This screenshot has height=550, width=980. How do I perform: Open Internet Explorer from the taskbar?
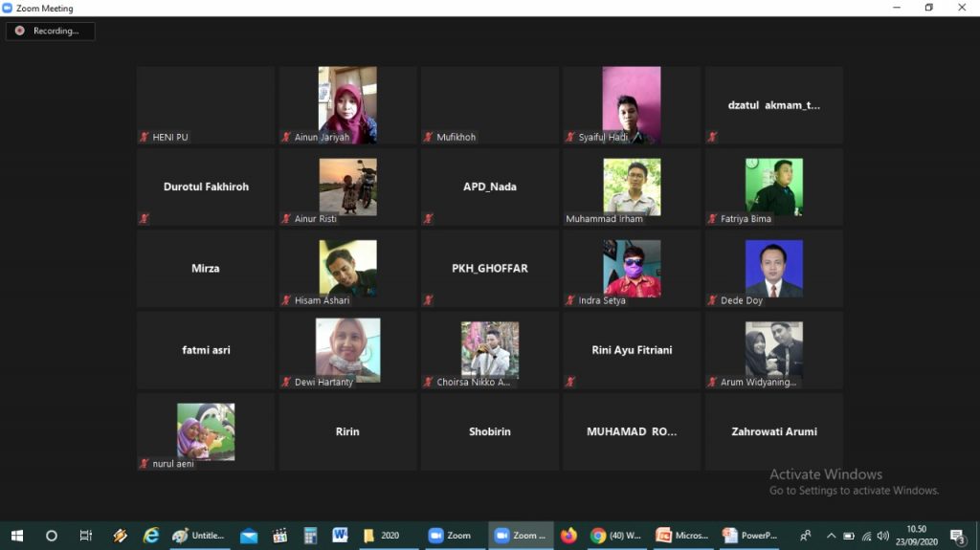pyautogui.click(x=151, y=536)
